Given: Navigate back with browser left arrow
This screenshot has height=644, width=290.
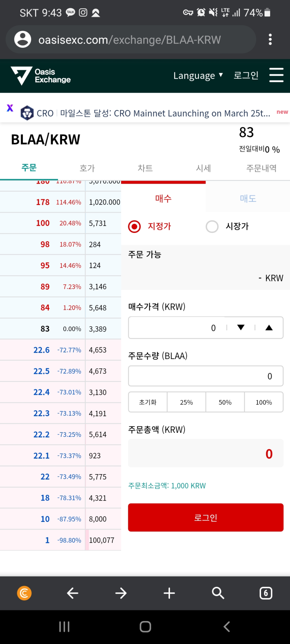Looking at the screenshot, I should tap(73, 593).
